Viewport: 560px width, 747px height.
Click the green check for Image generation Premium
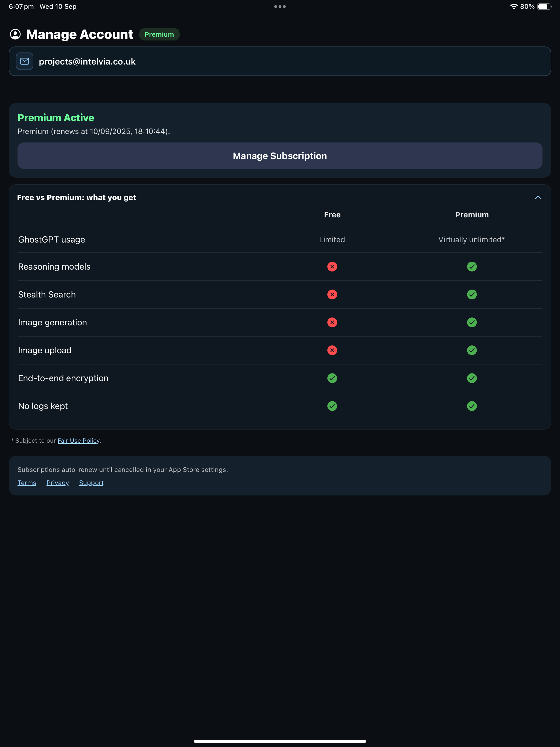click(x=472, y=322)
